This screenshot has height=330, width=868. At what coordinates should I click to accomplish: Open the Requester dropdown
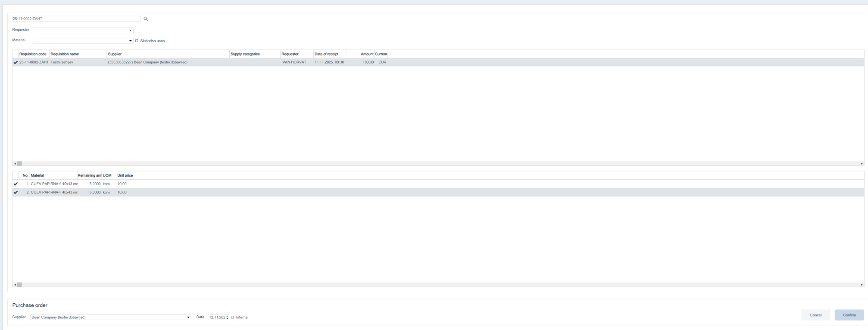[130, 31]
